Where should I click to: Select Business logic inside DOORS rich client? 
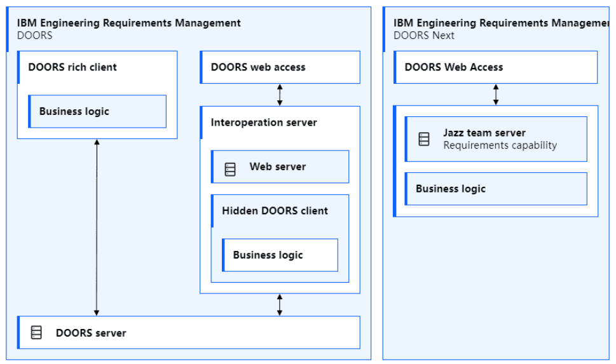[x=74, y=111]
